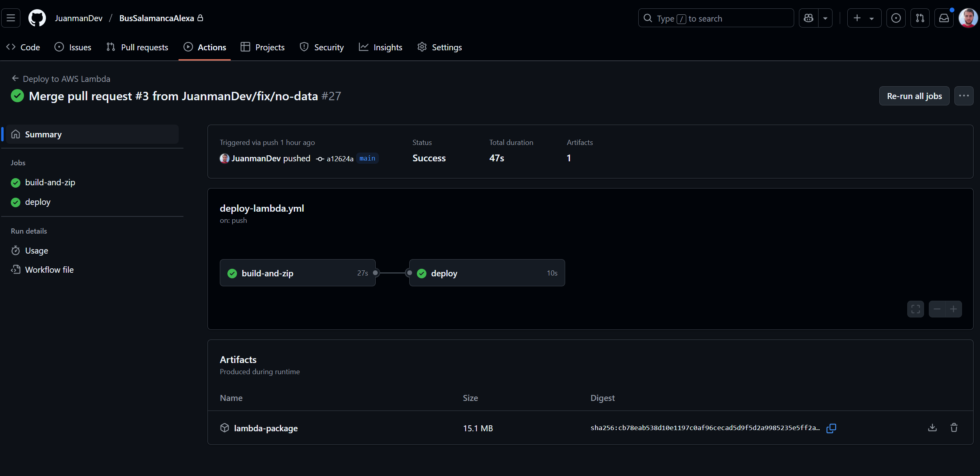980x476 pixels.
Task: Delete the lambda-package artifact
Action: [954, 428]
